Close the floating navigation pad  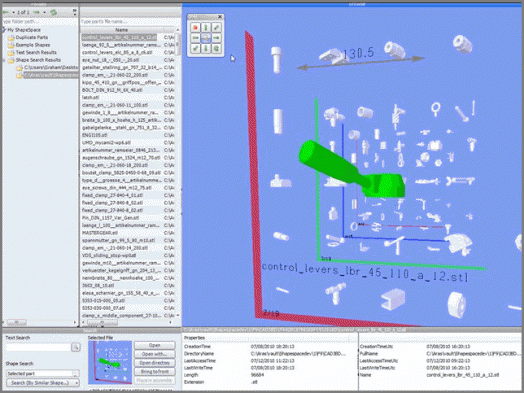(220, 17)
